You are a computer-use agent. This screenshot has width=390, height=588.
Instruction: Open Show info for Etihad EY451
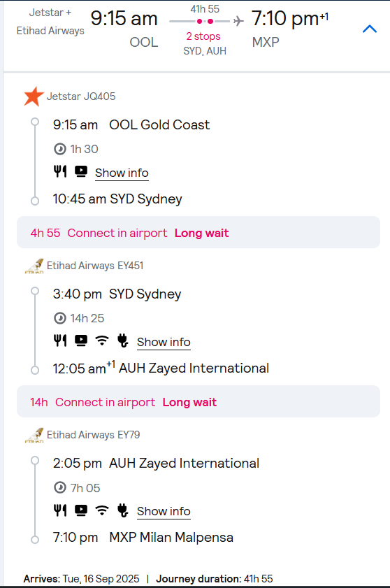point(164,342)
